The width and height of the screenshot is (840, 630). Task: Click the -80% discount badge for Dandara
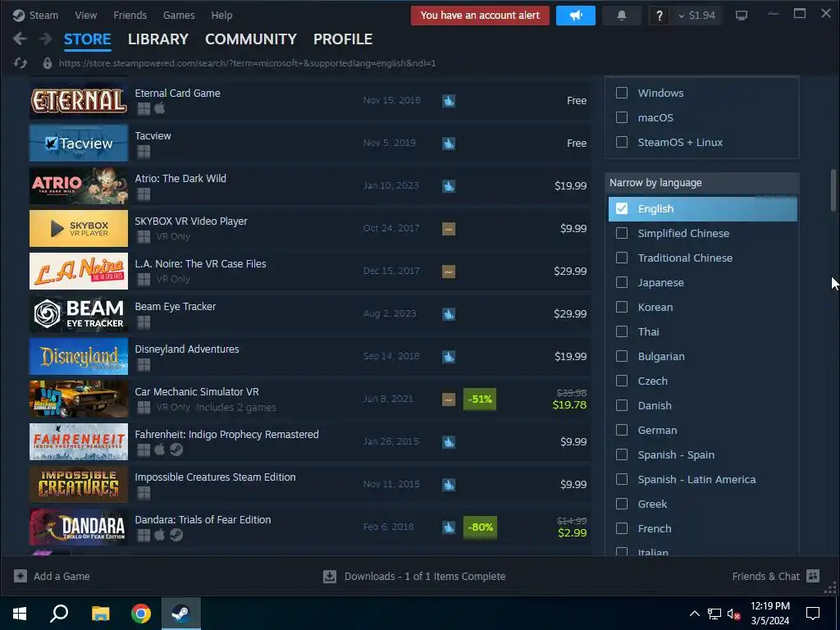[480, 527]
